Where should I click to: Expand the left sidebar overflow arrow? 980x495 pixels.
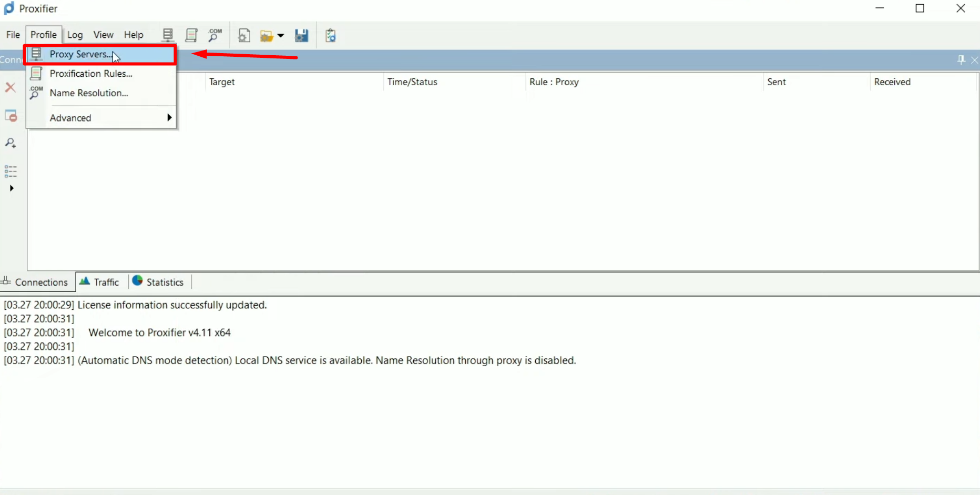[12, 188]
